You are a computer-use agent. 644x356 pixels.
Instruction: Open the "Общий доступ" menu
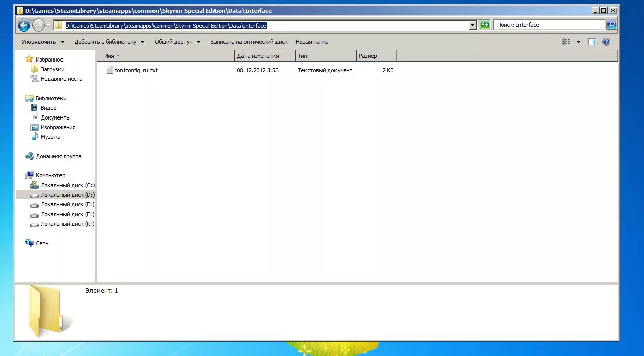[x=177, y=42]
